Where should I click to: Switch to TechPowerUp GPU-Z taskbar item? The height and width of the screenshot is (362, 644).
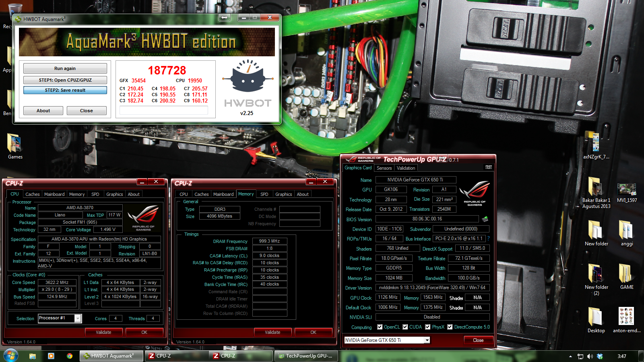point(306,356)
